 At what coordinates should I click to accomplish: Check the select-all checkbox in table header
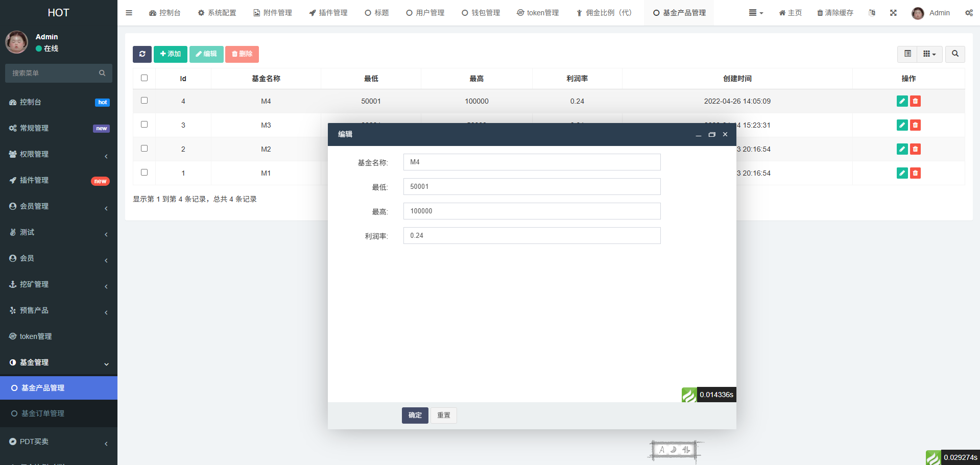(144, 78)
